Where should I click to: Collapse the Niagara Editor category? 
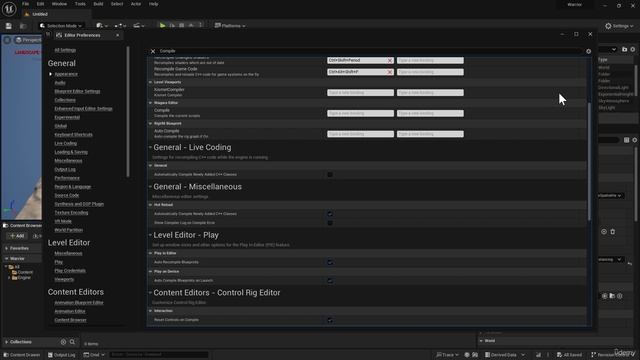click(x=150, y=103)
